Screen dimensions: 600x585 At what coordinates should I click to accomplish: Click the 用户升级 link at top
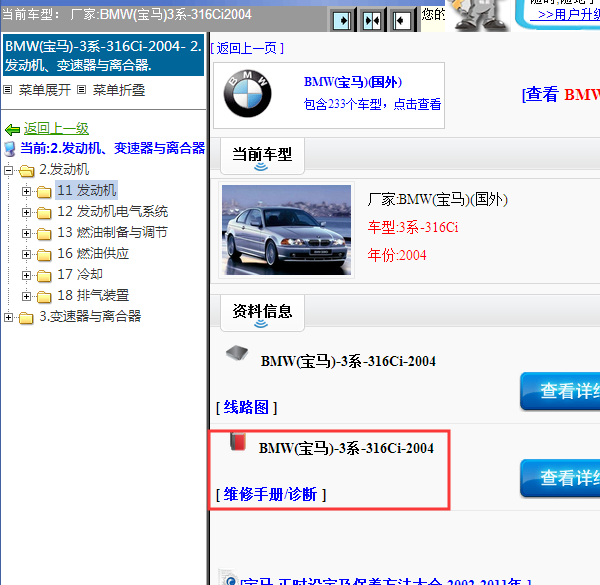(565, 15)
